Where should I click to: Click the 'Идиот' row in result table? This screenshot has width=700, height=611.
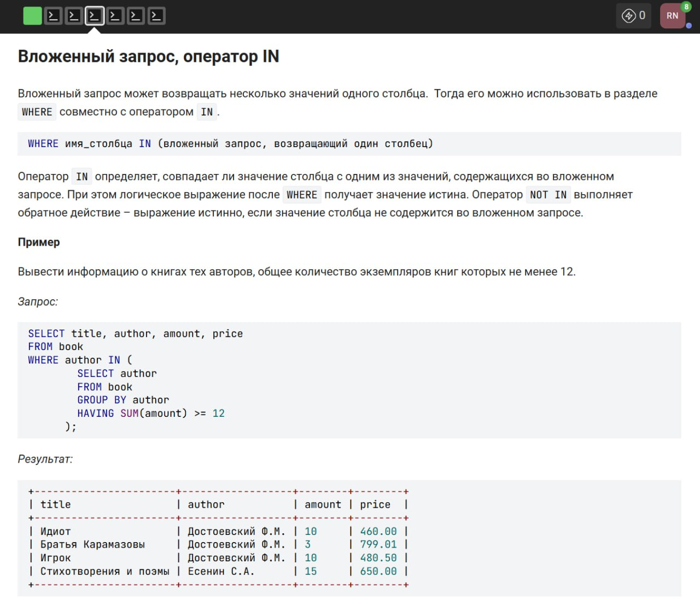point(55,531)
